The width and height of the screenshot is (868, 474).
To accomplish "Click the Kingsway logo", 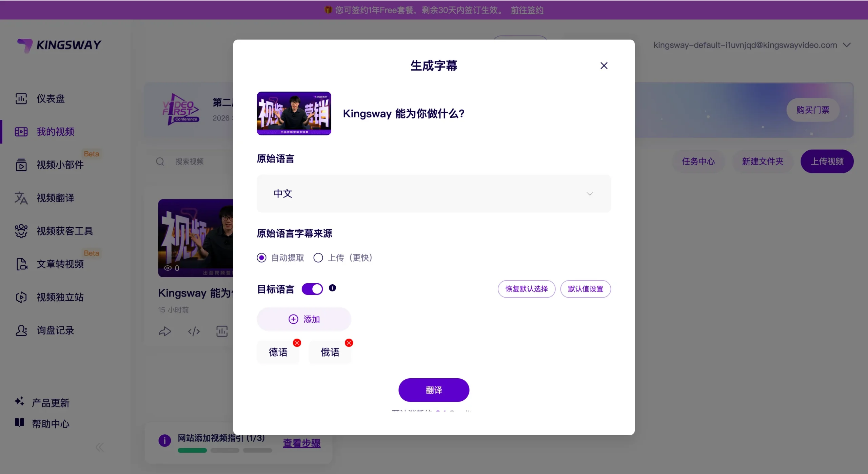I will click(59, 45).
